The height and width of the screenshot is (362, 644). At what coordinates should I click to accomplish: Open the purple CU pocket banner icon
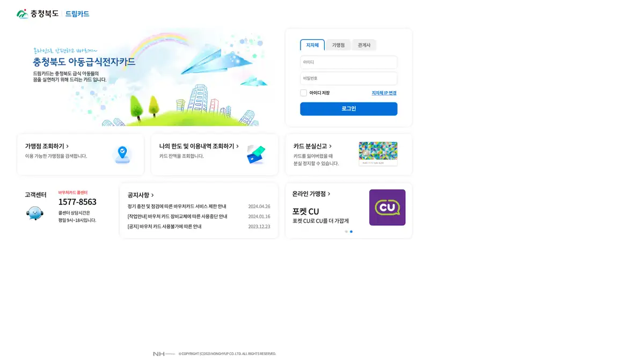pyautogui.click(x=387, y=208)
